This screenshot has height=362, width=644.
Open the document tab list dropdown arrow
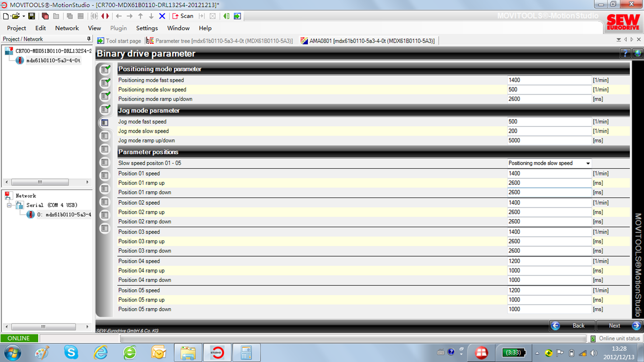[619, 40]
